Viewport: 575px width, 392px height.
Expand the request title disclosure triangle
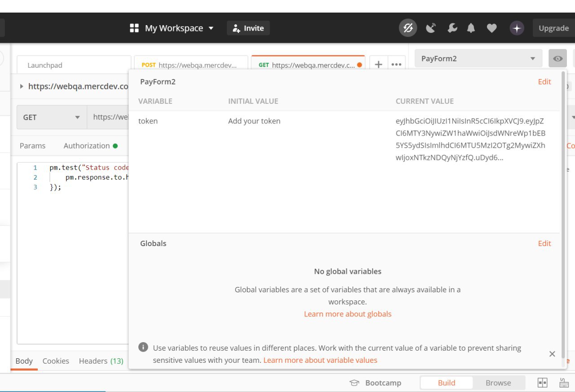22,86
